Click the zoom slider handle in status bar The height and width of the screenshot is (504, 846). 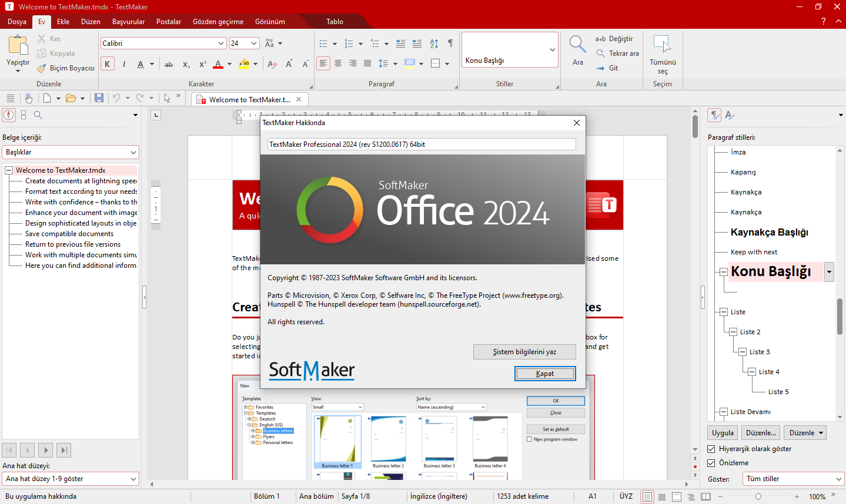pos(758,496)
